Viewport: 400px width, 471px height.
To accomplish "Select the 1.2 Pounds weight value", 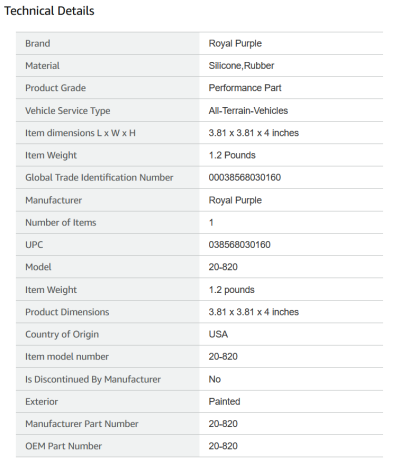I will (232, 155).
